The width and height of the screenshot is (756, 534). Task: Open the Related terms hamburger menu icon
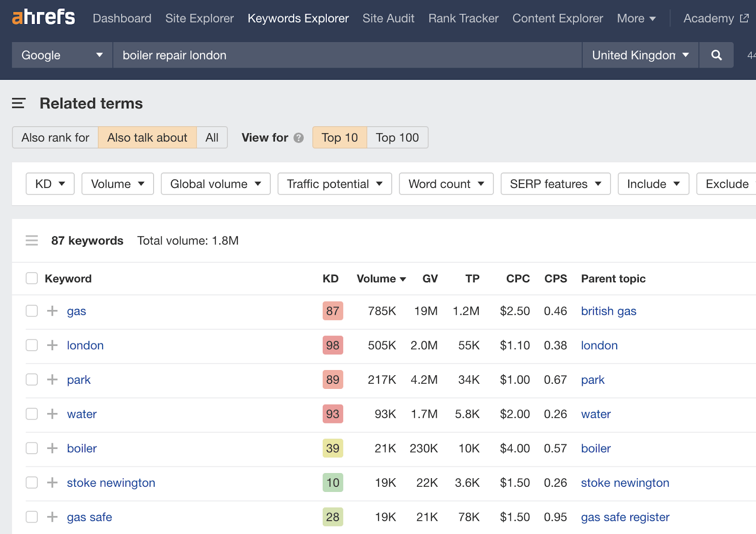click(x=18, y=103)
